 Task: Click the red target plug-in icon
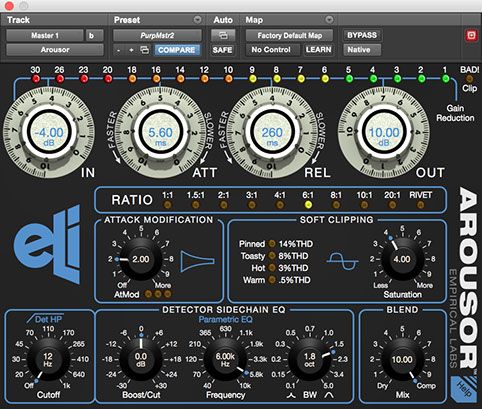coord(471,35)
